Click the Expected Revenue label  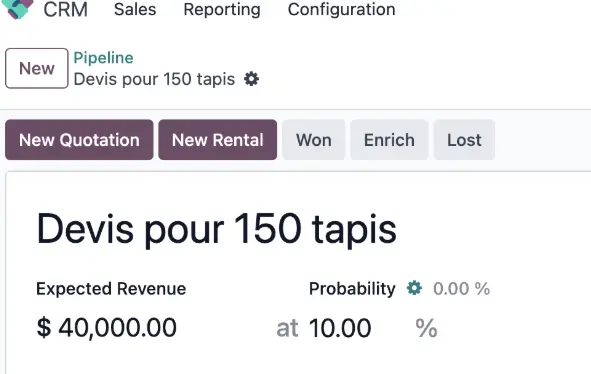tap(111, 289)
